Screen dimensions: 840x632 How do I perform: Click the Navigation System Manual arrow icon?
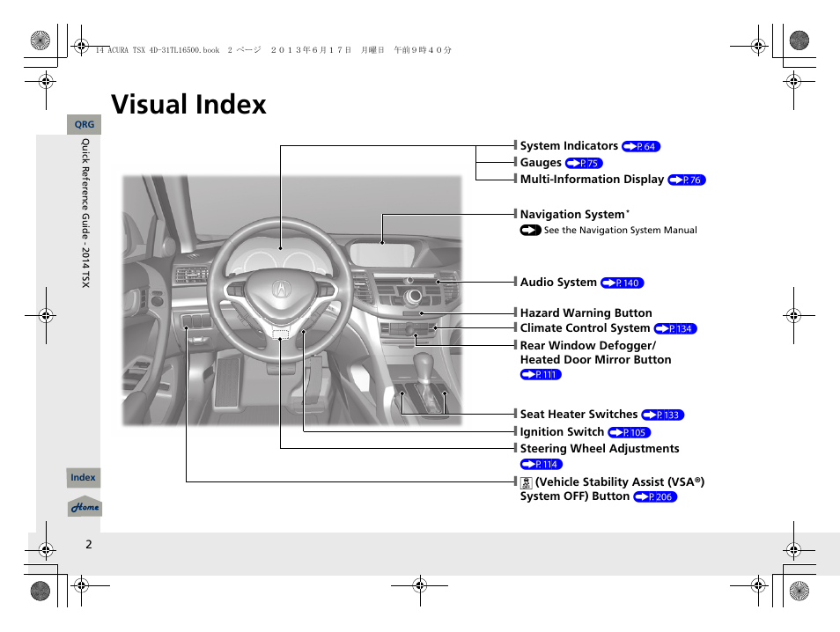coord(530,231)
